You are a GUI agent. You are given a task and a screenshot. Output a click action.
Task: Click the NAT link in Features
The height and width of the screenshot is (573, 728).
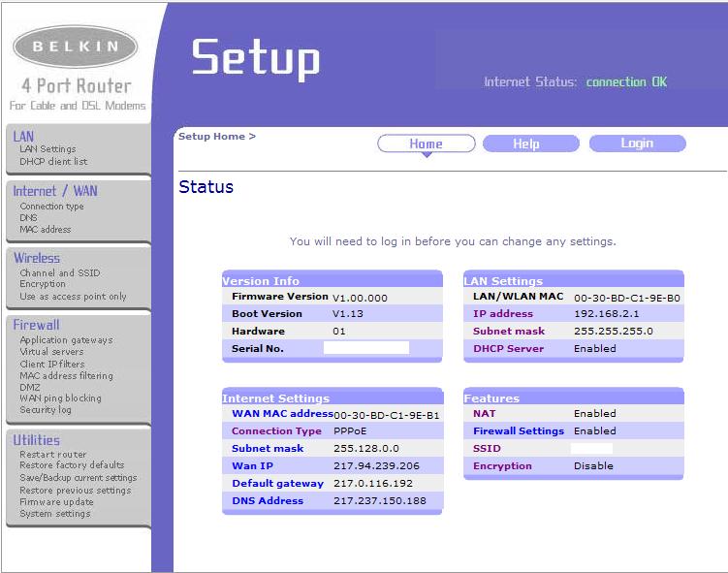pyautogui.click(x=485, y=414)
